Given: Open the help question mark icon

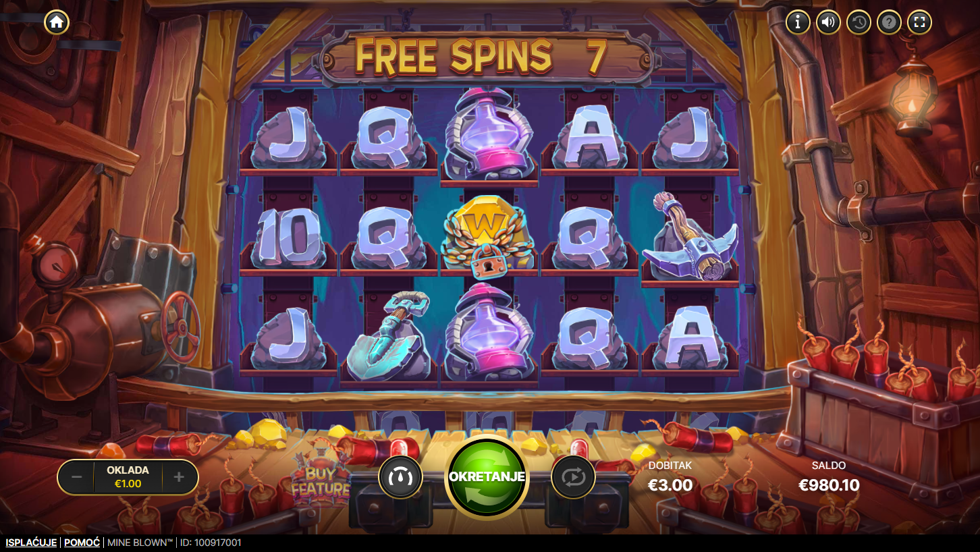Looking at the screenshot, I should click(889, 22).
